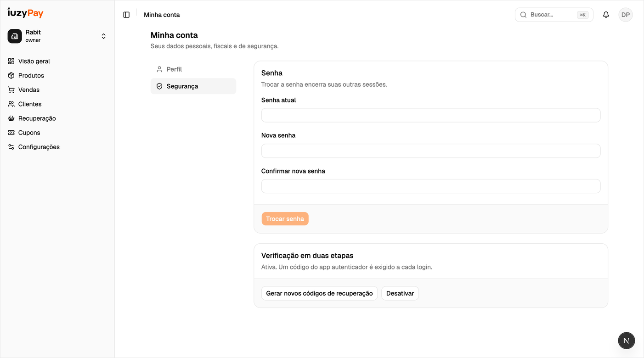Focus the Senha atual field
This screenshot has width=644, height=358.
[431, 115]
